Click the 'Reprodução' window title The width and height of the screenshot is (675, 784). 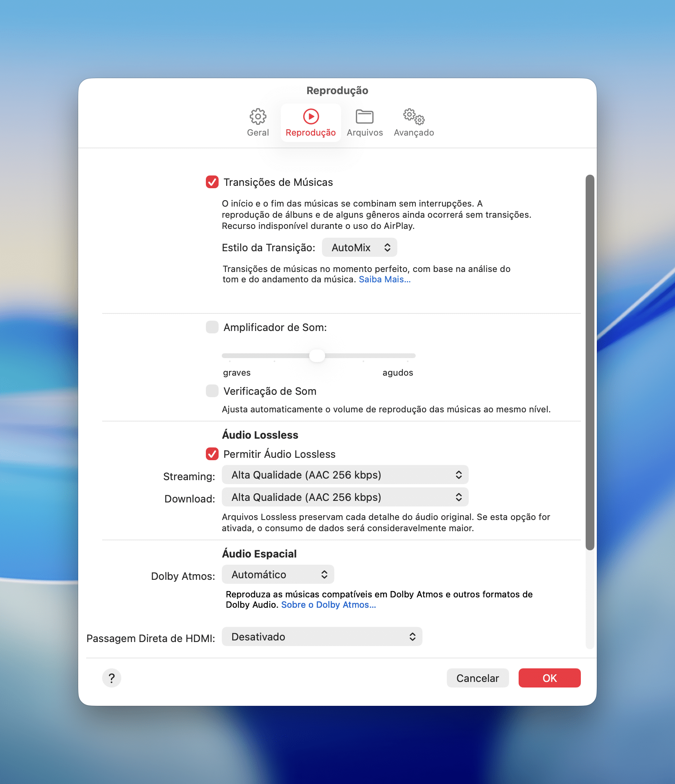(x=337, y=91)
